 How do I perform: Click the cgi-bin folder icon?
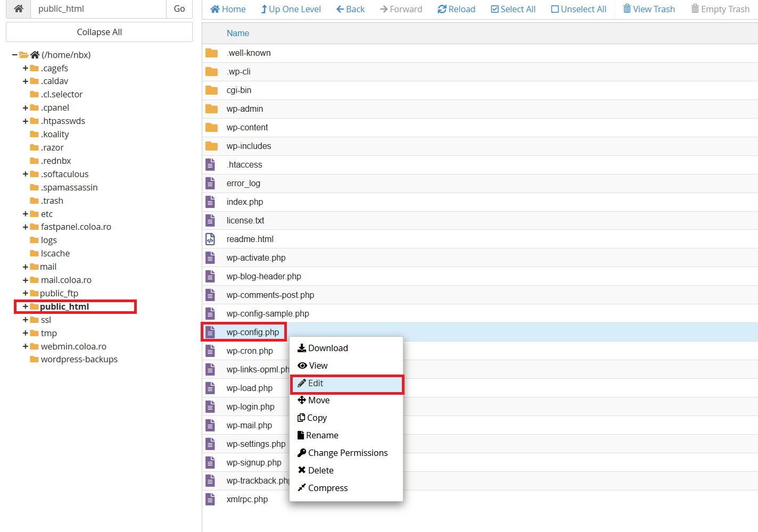click(211, 90)
